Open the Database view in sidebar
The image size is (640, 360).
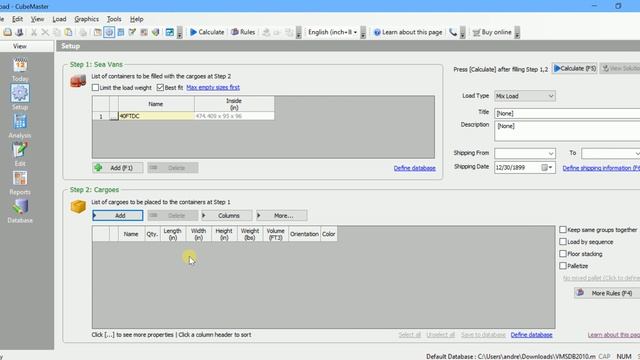[x=20, y=211]
